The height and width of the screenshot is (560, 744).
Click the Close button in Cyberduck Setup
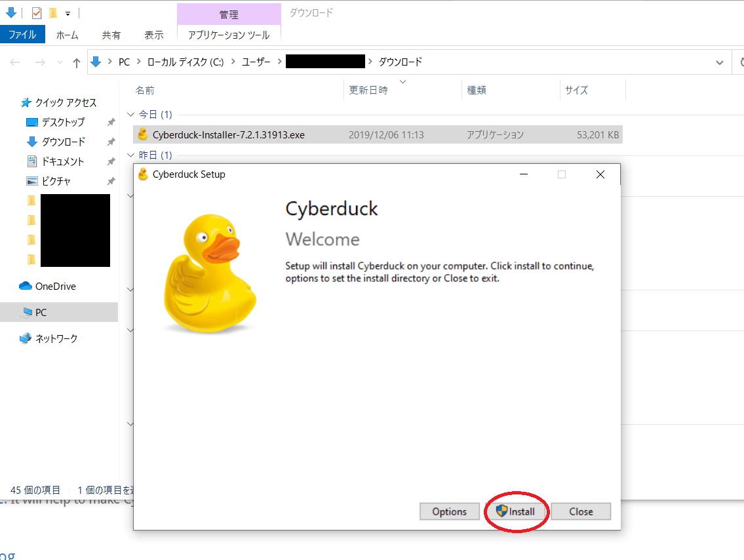pos(581,511)
